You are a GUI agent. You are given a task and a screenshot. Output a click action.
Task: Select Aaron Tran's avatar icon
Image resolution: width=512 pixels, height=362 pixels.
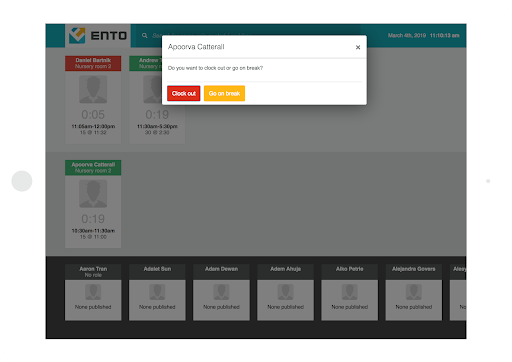click(x=93, y=292)
